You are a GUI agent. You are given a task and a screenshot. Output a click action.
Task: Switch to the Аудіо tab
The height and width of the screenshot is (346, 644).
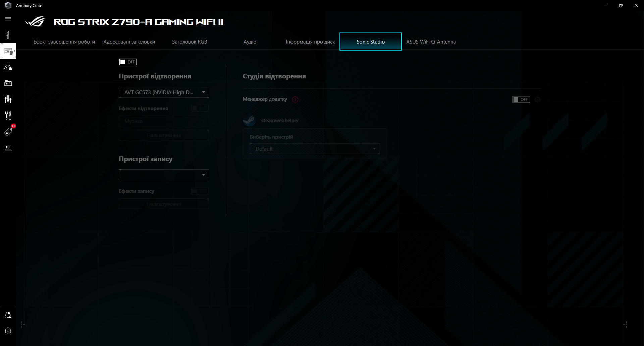(250, 42)
